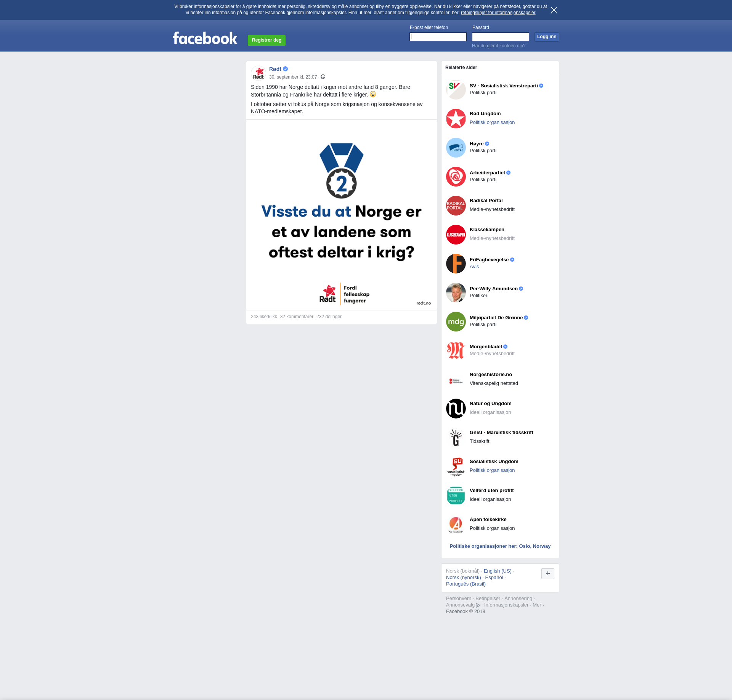
Task: Open Rødt page profile picture
Action: (x=258, y=73)
